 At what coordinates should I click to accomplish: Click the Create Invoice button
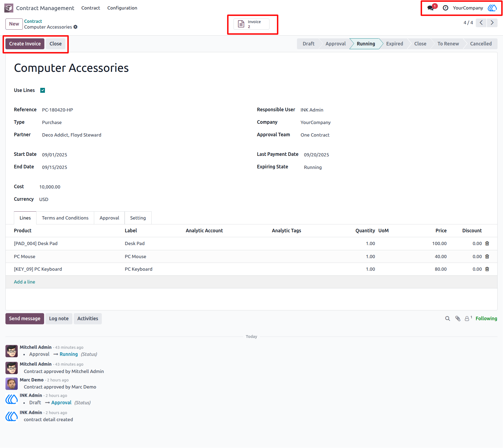[25, 44]
